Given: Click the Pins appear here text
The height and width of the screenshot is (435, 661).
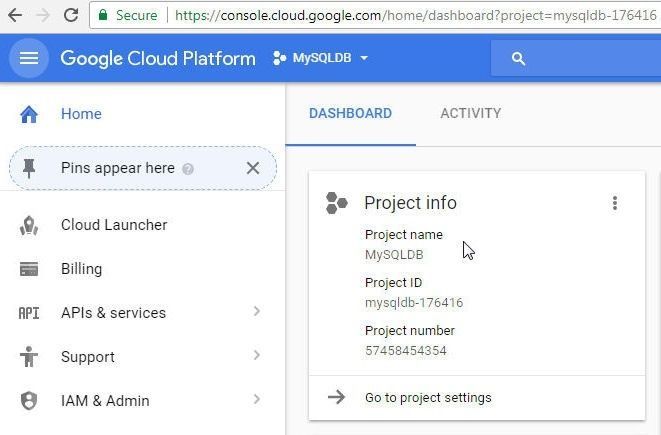Looking at the screenshot, I should [x=118, y=168].
